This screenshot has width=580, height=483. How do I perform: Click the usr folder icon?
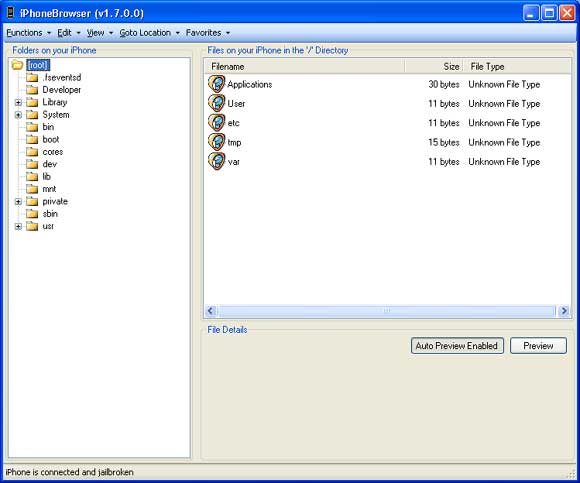pos(32,226)
